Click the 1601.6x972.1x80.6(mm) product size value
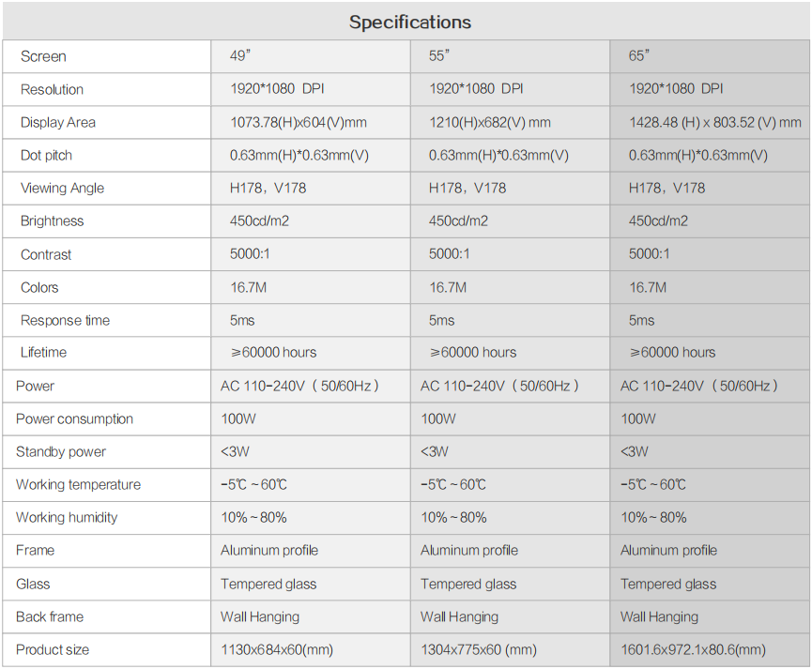Image resolution: width=812 pixels, height=669 pixels. [693, 649]
